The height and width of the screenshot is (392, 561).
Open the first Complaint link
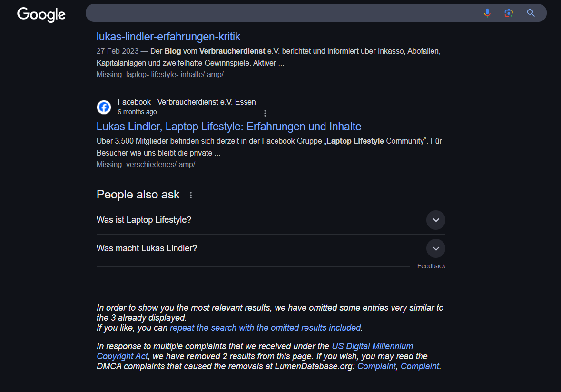(x=376, y=366)
